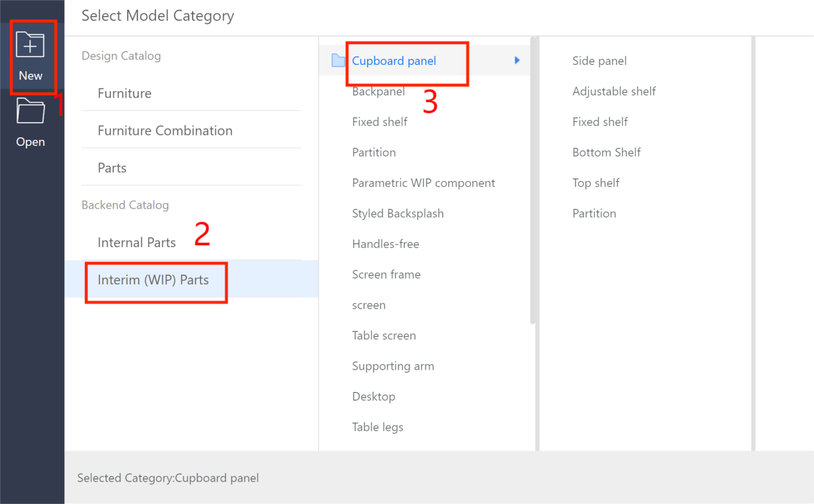Pick the Bottom Shelf subcategory
Viewport: 814px width, 504px height.
tap(606, 152)
